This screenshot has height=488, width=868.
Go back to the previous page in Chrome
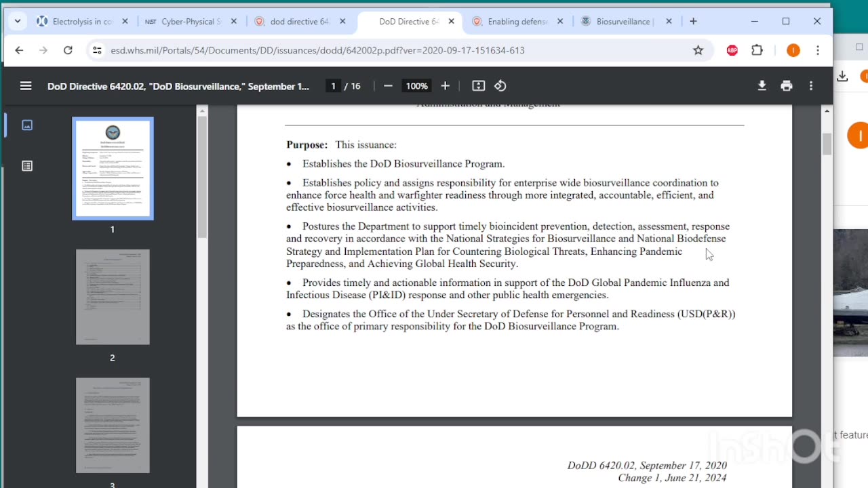19,50
